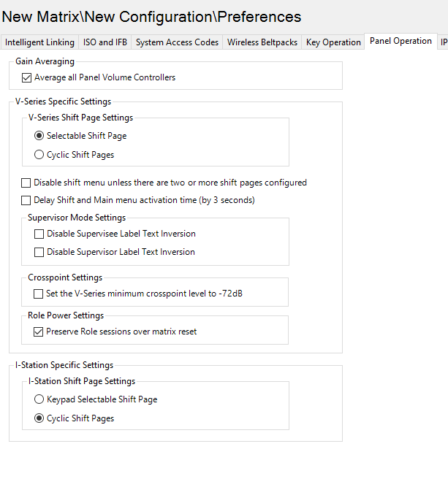Select I-Station Cyclic Shift Pages radio button
The height and width of the screenshot is (479, 448).
coord(39,418)
